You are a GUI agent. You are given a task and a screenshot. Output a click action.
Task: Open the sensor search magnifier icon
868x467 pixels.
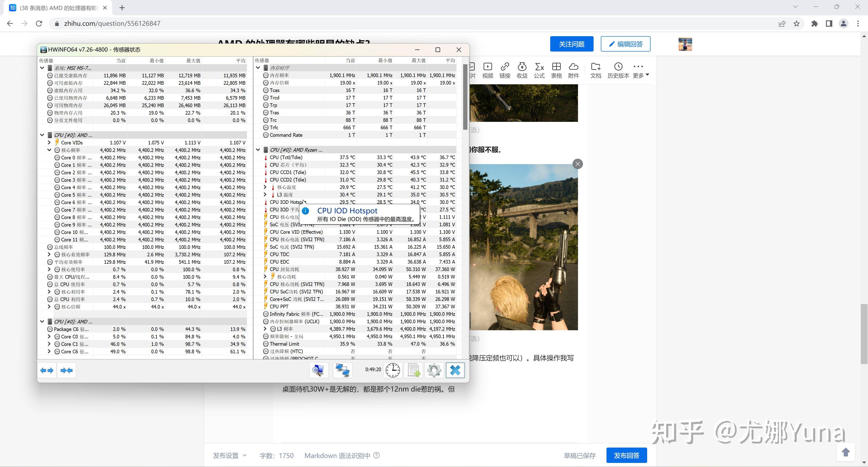coord(318,370)
